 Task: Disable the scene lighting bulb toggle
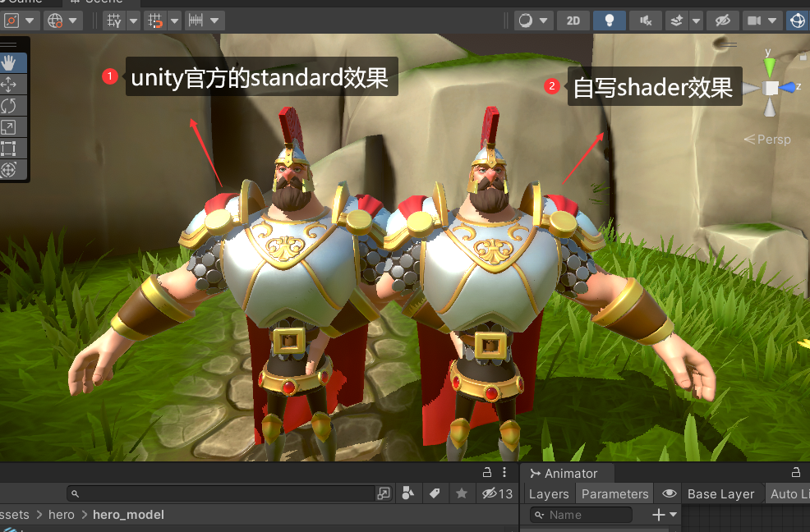[609, 20]
